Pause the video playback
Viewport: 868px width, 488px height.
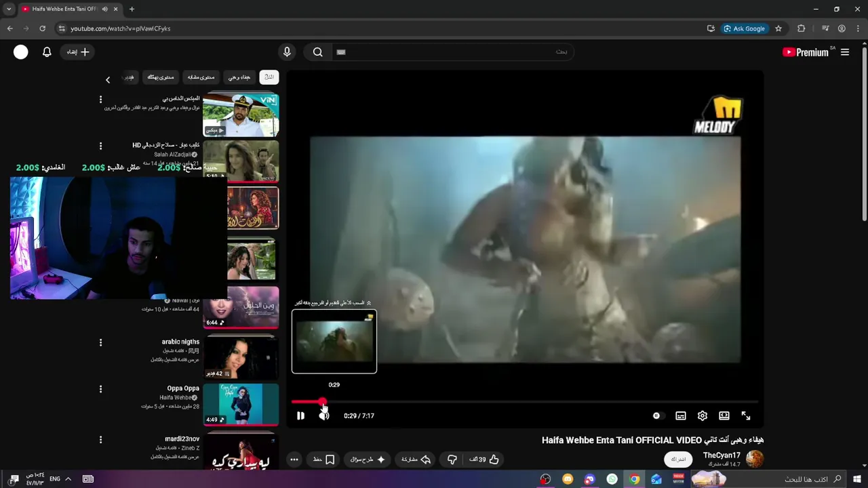click(300, 415)
